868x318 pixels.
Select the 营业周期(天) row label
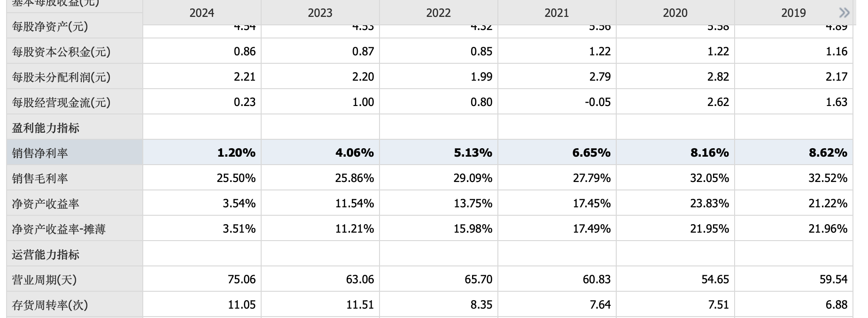44,280
